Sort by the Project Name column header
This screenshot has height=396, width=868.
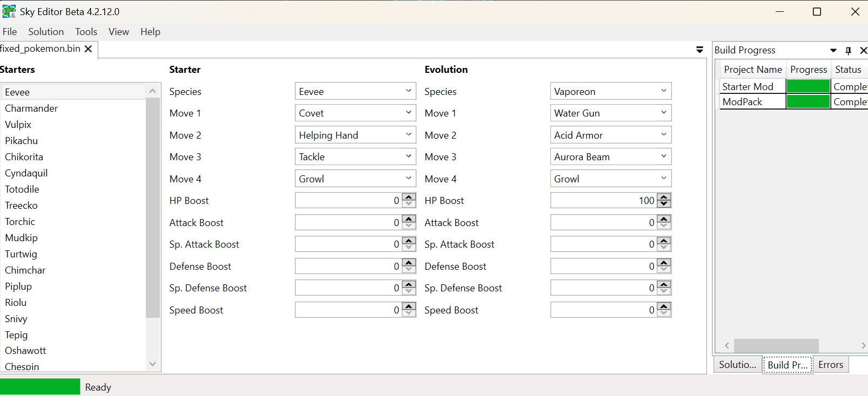(x=752, y=70)
